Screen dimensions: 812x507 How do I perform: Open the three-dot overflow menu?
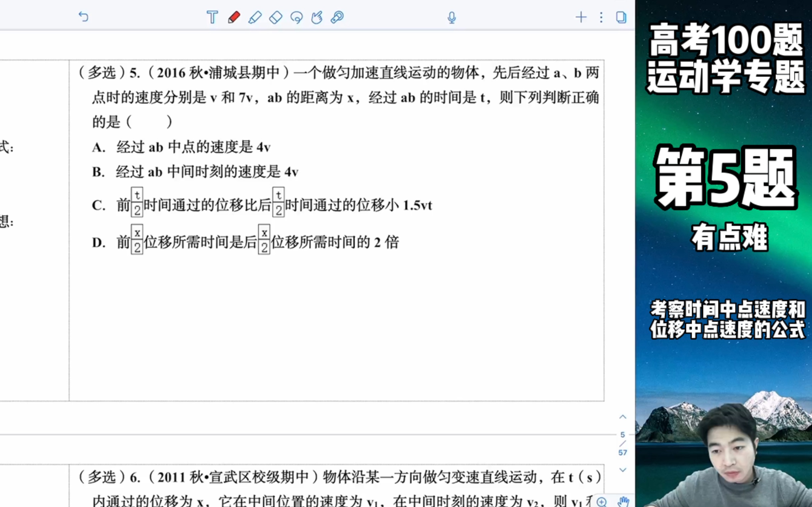[601, 17]
